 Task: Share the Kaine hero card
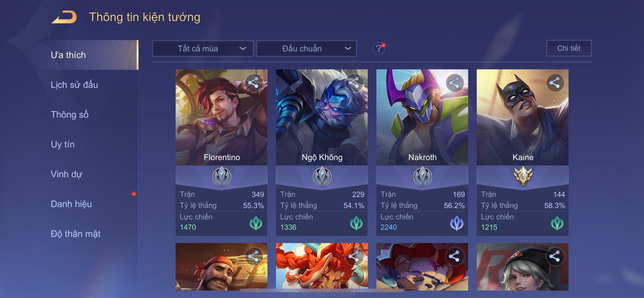pyautogui.click(x=555, y=83)
